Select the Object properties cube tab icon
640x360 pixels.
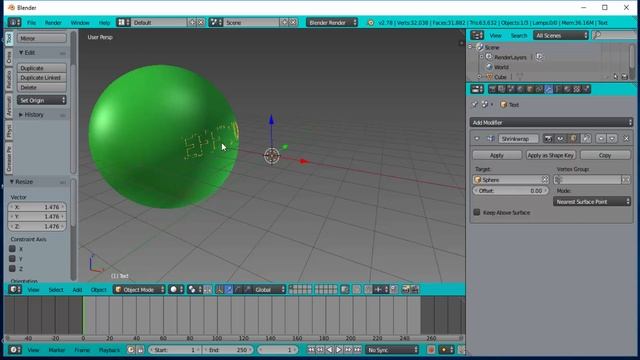(x=530, y=89)
